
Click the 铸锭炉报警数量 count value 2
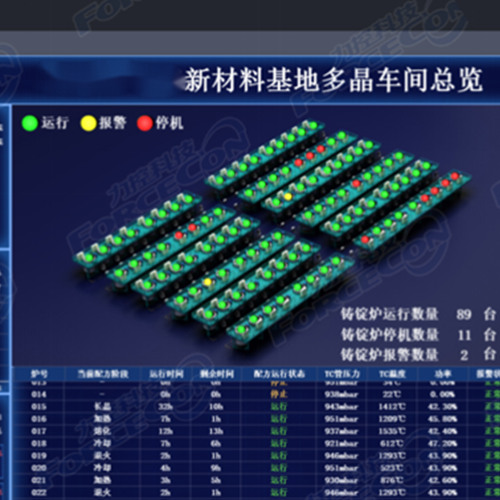point(464,355)
